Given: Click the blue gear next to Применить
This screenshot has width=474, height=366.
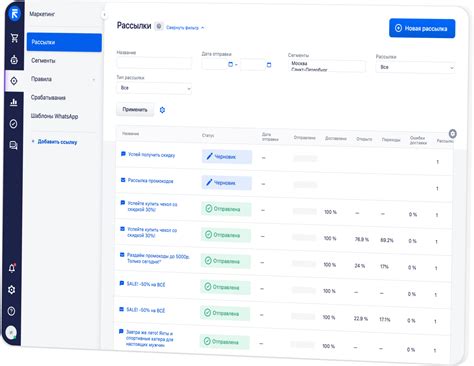Looking at the screenshot, I should pos(162,110).
